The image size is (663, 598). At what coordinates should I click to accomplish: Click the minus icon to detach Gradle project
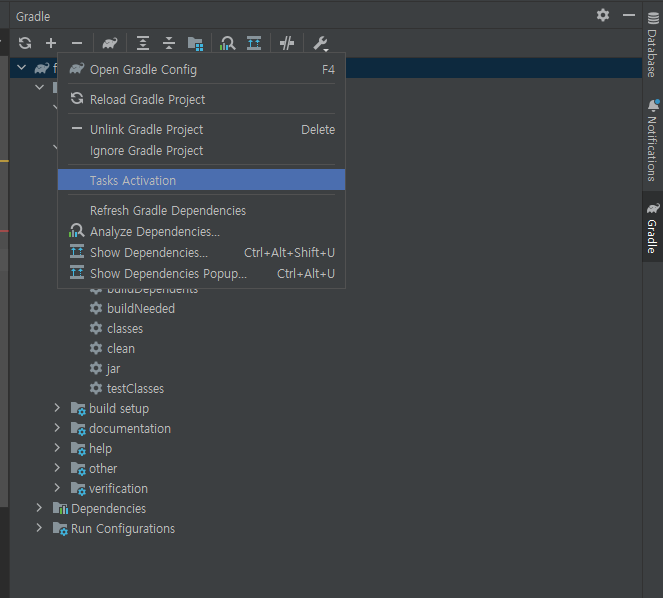coord(77,43)
